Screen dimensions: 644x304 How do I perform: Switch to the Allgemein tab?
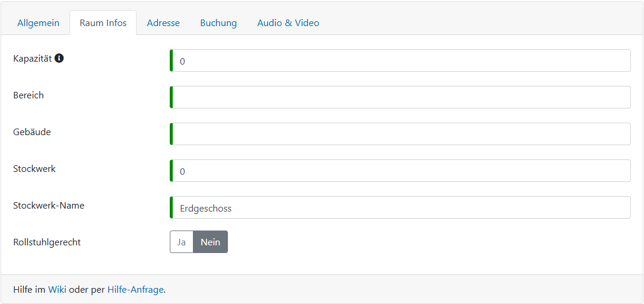coord(38,23)
